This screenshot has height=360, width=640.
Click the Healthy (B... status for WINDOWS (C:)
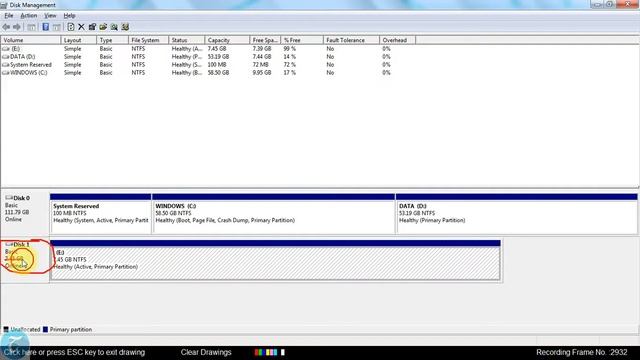click(x=187, y=73)
